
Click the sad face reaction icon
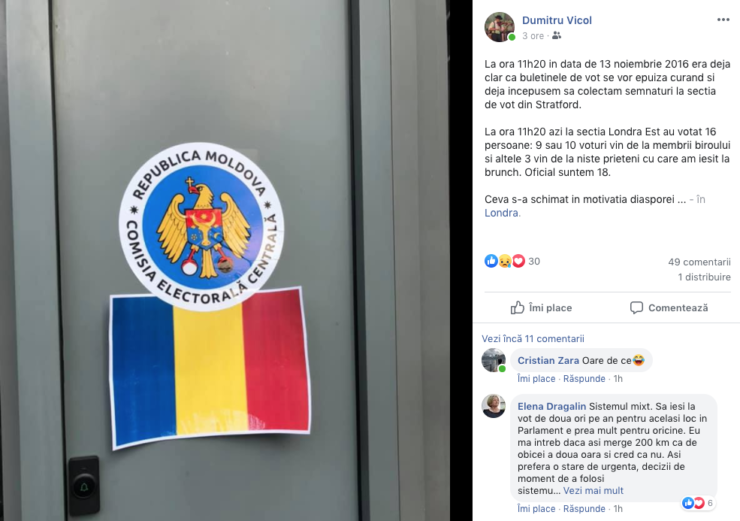pos(505,261)
